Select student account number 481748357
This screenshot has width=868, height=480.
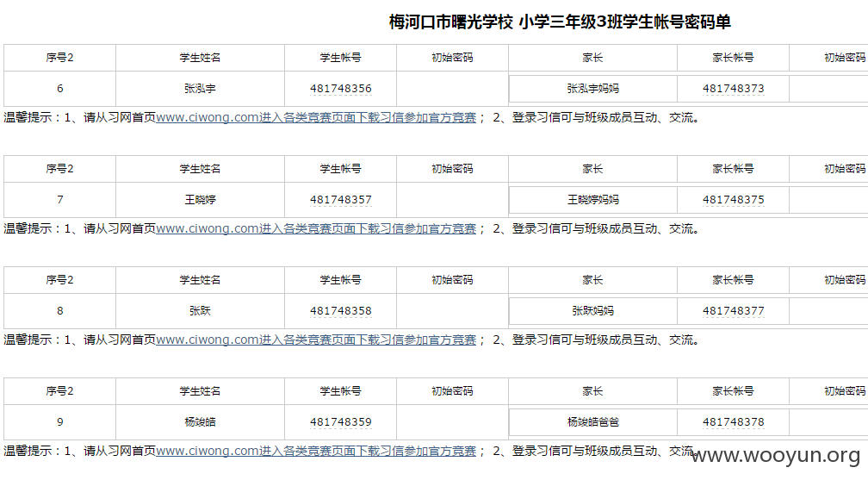coord(340,200)
